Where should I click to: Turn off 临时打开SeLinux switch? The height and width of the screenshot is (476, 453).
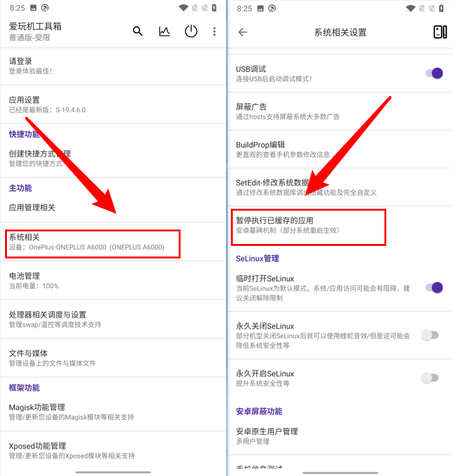(434, 287)
